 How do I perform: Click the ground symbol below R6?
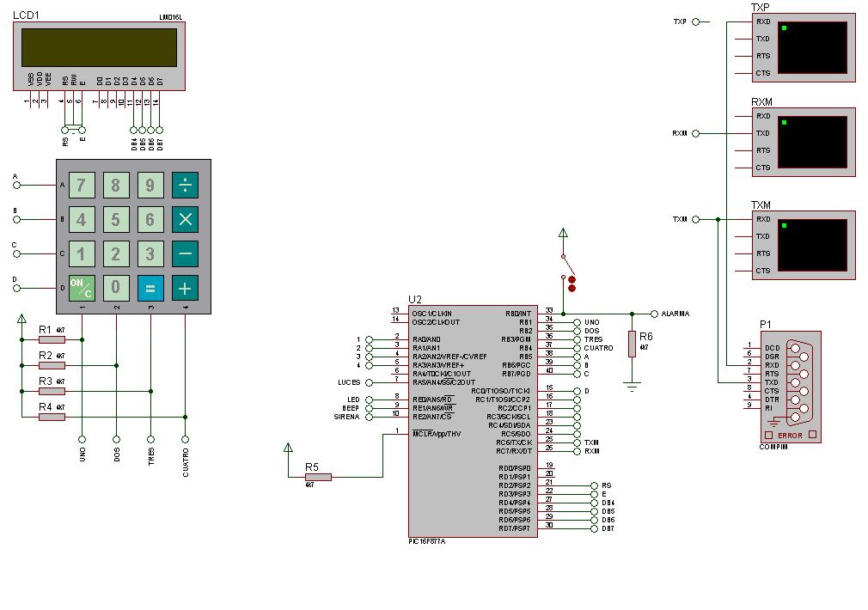(633, 386)
